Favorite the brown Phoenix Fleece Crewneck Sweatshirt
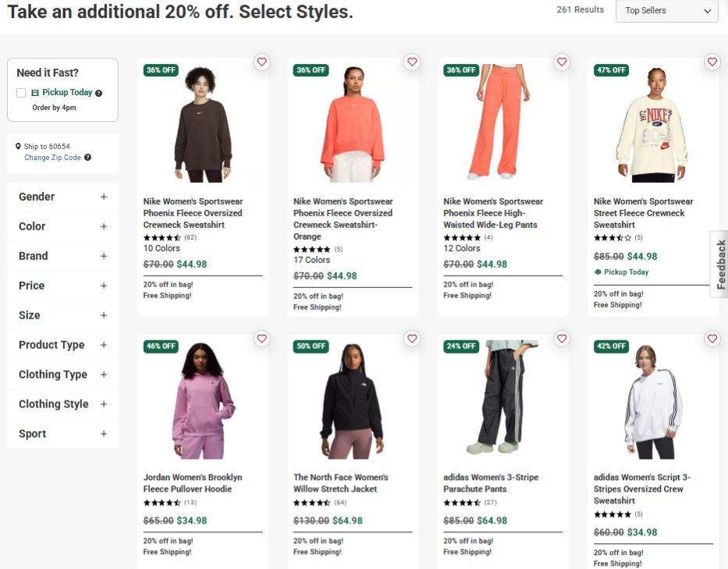The height and width of the screenshot is (569, 728). [x=262, y=62]
